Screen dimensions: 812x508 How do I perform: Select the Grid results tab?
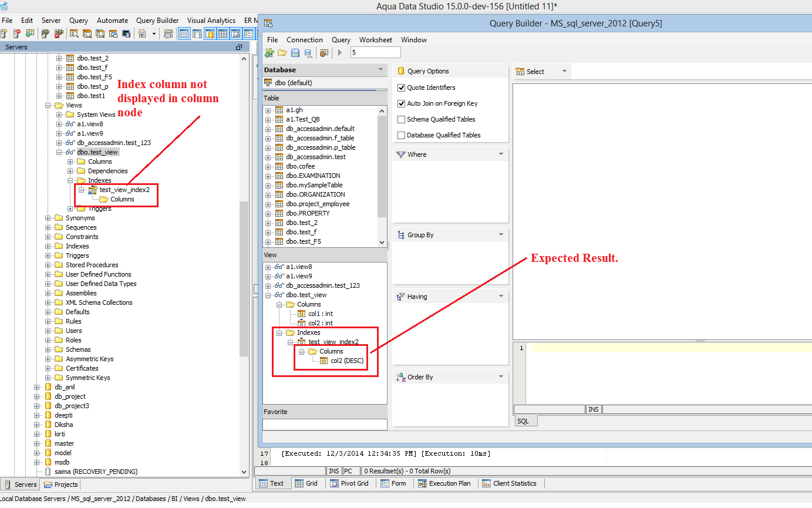pyautogui.click(x=306, y=483)
